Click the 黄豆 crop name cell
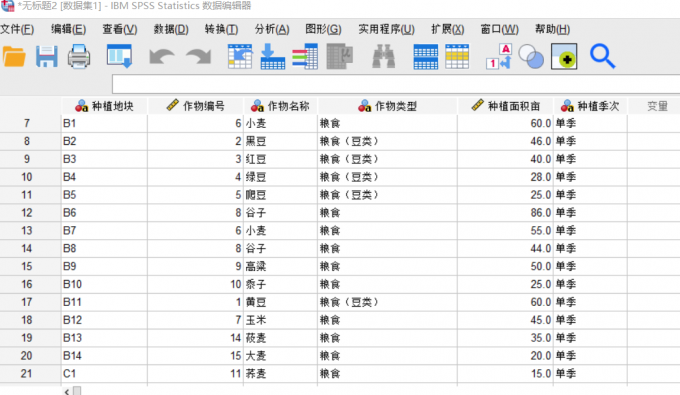Image resolution: width=680 pixels, height=395 pixels. [x=280, y=302]
